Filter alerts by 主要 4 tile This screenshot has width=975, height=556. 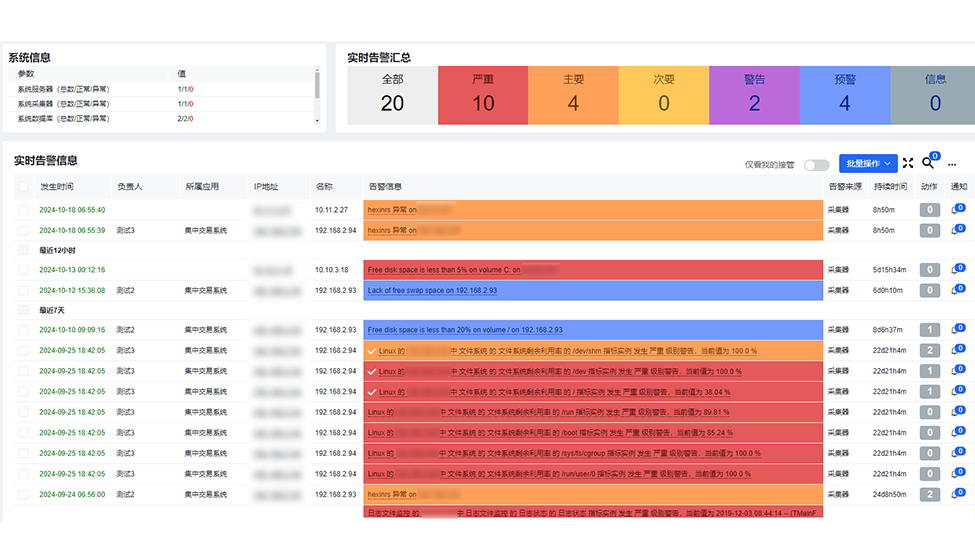(x=573, y=95)
